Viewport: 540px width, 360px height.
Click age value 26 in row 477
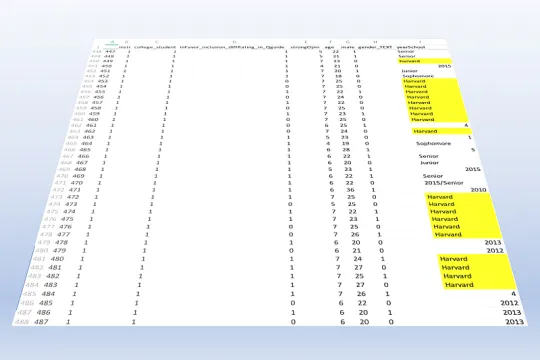(x=355, y=235)
